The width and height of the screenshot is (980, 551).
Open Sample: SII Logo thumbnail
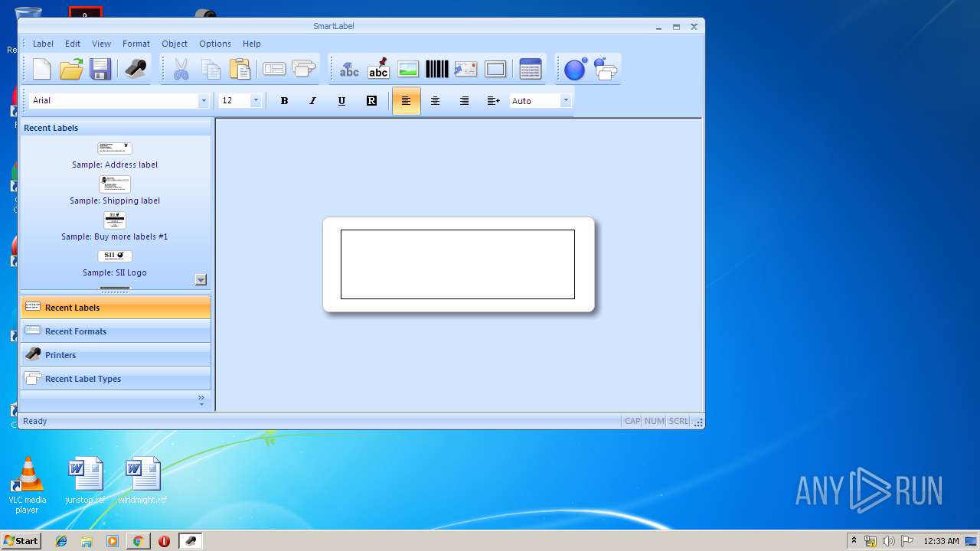pyautogui.click(x=115, y=256)
